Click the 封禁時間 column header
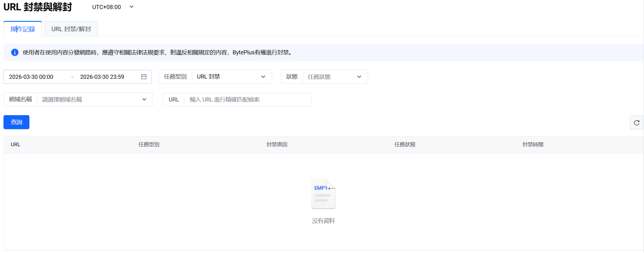The image size is (644, 253). tap(533, 145)
